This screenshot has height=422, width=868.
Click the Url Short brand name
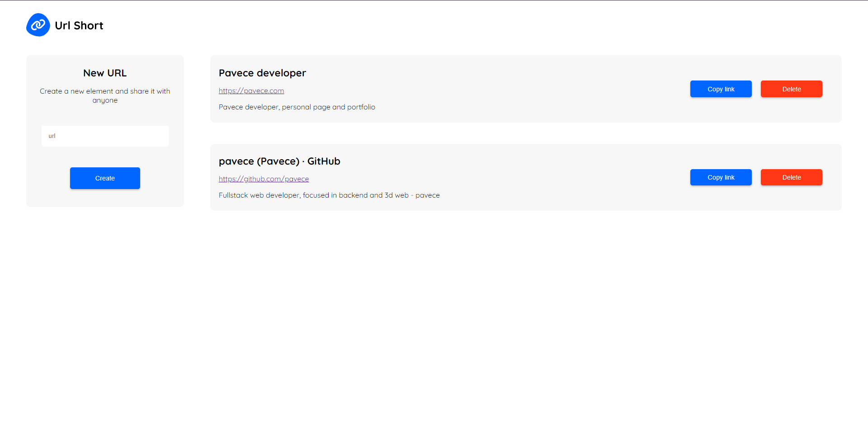(79, 25)
